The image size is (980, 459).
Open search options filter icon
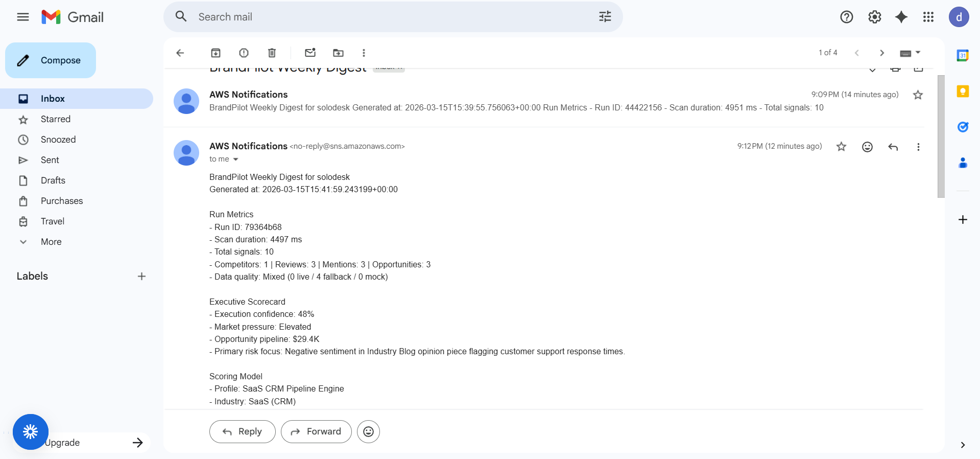coord(605,17)
